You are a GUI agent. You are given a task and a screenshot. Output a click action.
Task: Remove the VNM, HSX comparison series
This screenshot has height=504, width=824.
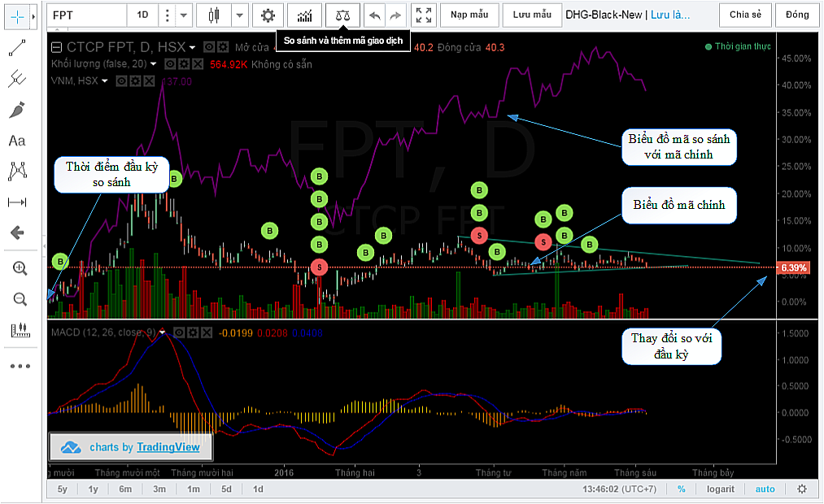click(149, 80)
